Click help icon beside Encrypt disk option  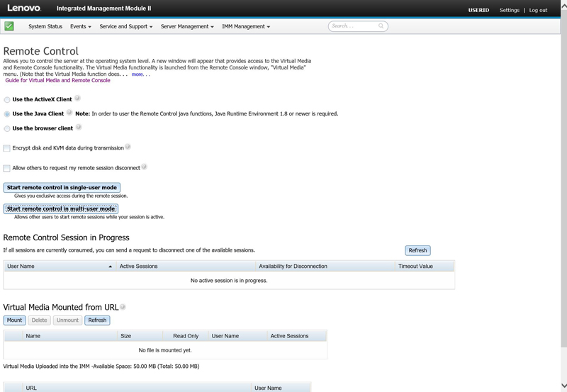pos(128,147)
